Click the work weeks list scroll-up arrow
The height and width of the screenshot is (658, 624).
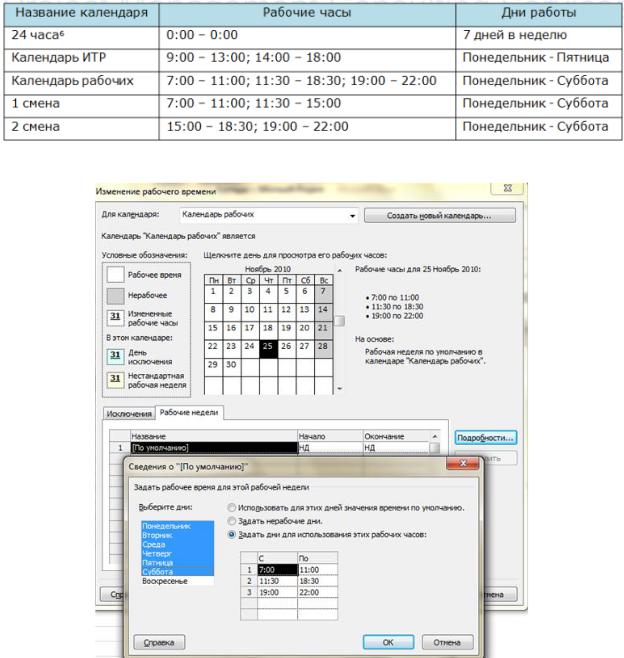point(435,436)
